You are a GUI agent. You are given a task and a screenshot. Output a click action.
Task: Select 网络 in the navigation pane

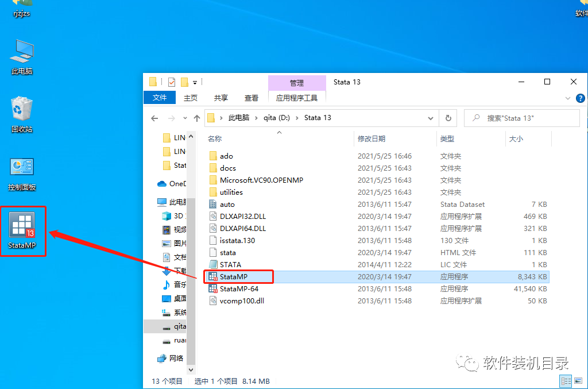[x=171, y=358]
